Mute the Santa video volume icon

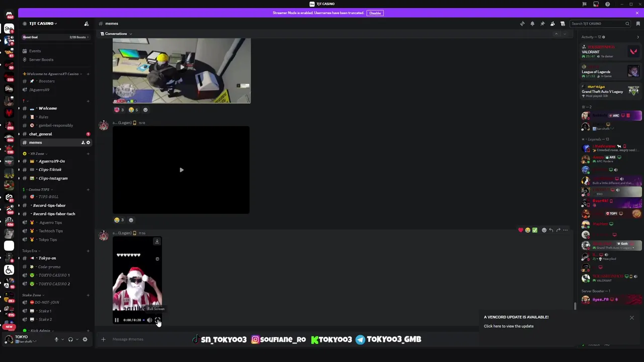coord(149,320)
